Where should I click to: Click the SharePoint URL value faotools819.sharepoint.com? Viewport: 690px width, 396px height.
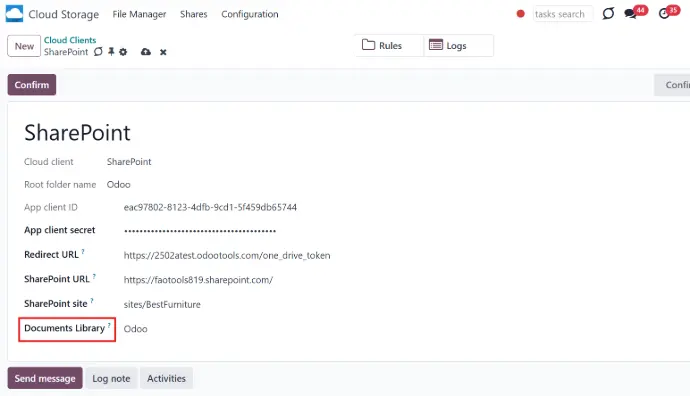click(x=198, y=280)
